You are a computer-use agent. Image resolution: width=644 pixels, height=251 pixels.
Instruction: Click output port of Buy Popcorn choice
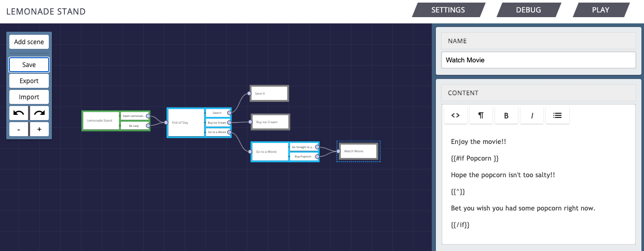pyautogui.click(x=317, y=156)
